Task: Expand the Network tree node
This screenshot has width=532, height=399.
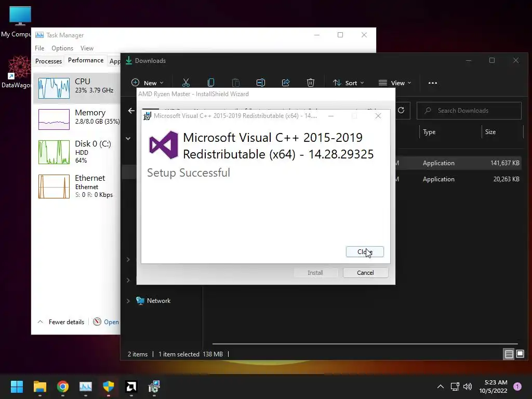Action: click(128, 301)
